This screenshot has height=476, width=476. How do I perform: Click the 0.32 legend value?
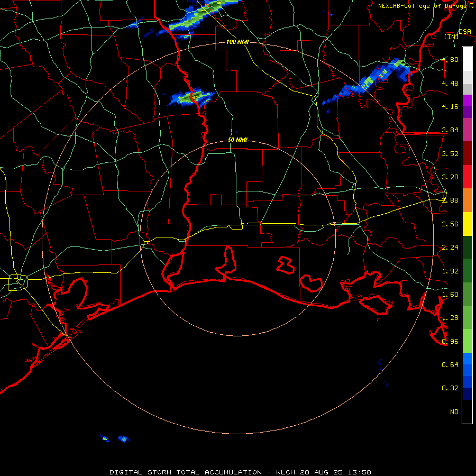pyautogui.click(x=450, y=388)
